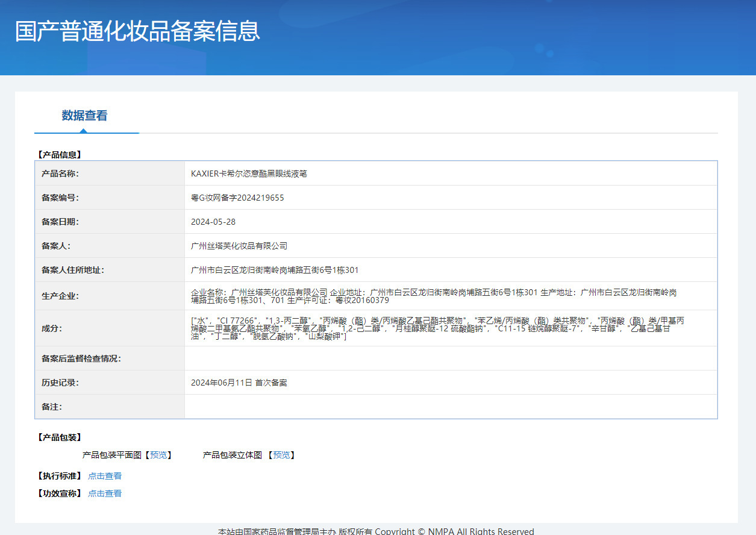Open 功效宣称 点击查看 link
756x535 pixels.
[105, 493]
